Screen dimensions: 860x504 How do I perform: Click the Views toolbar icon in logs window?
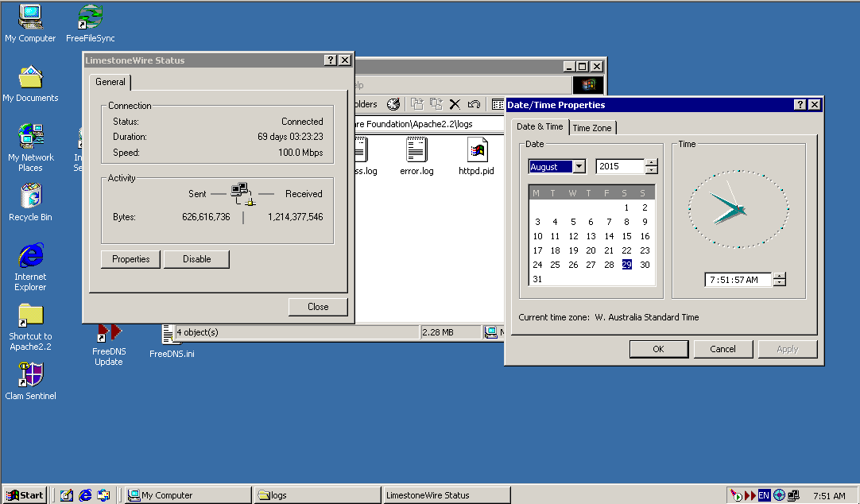[498, 104]
